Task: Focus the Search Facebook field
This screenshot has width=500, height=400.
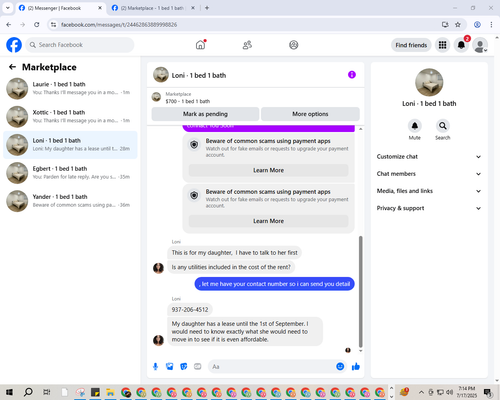Action: coord(80,45)
